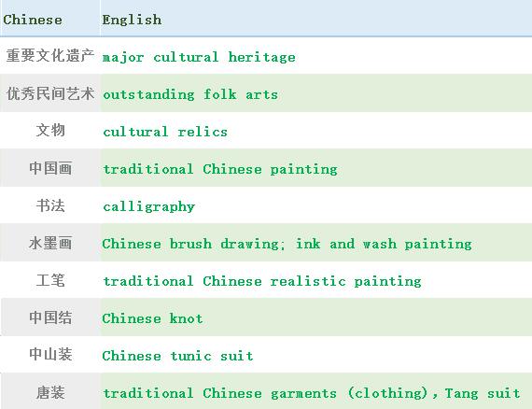The image size is (532, 409).
Task: Click 'traditional Chinese realistic painting' text
Action: 262,281
